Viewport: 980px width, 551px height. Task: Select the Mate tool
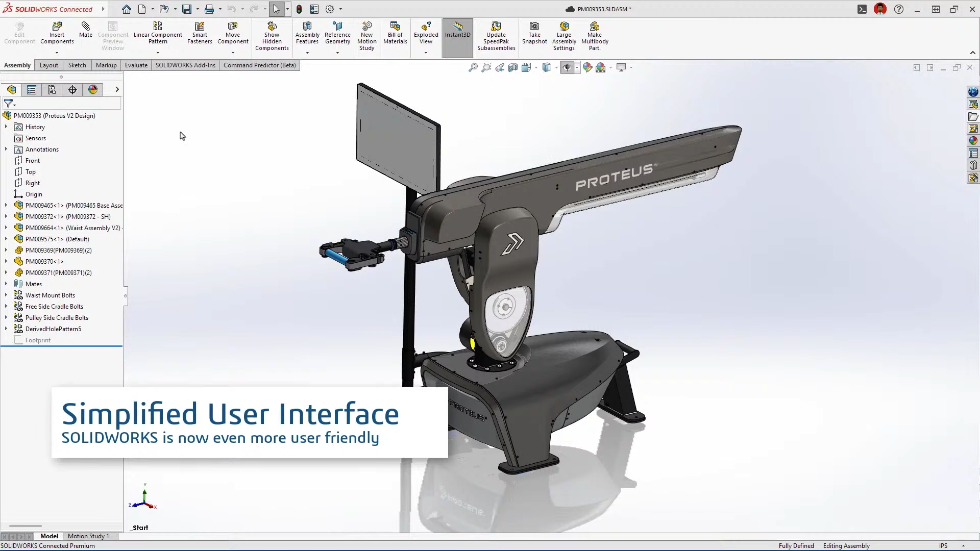point(85,31)
